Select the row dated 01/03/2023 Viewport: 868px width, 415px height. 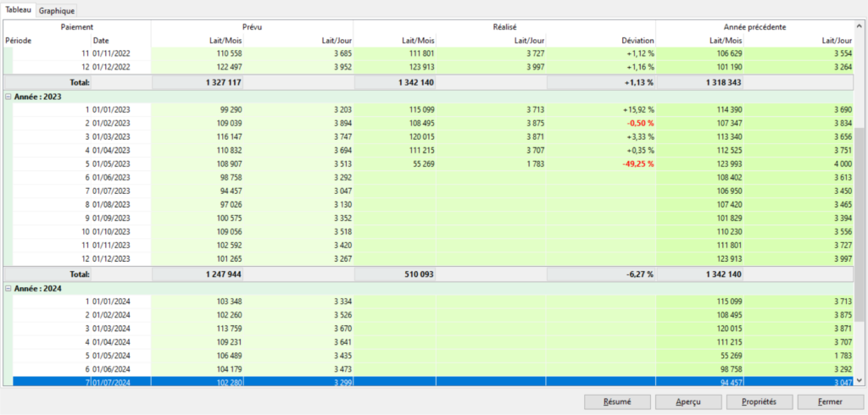(428, 136)
